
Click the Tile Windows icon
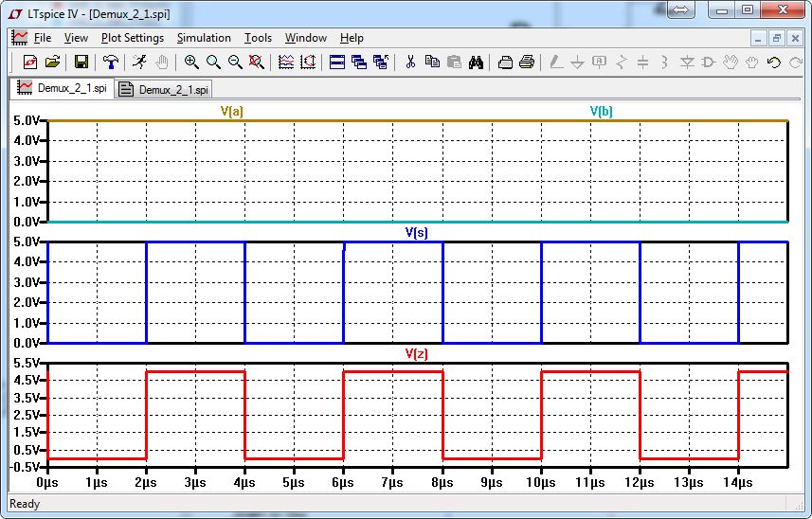[x=336, y=63]
